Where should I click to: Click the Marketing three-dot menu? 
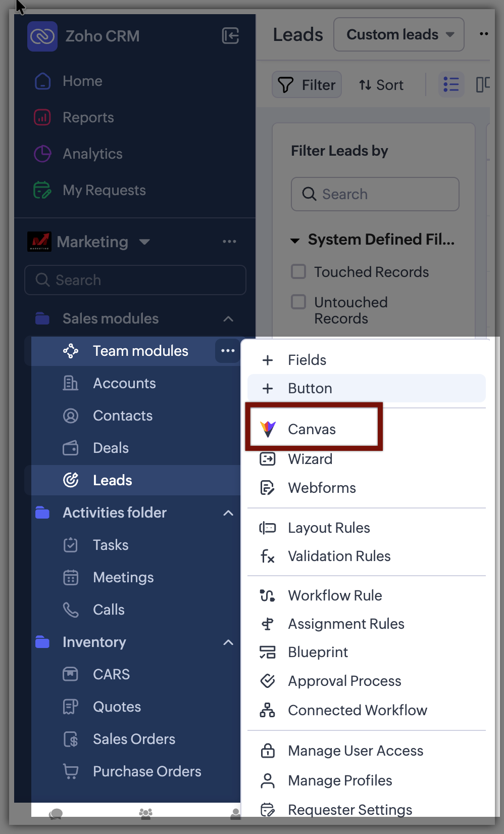(229, 242)
